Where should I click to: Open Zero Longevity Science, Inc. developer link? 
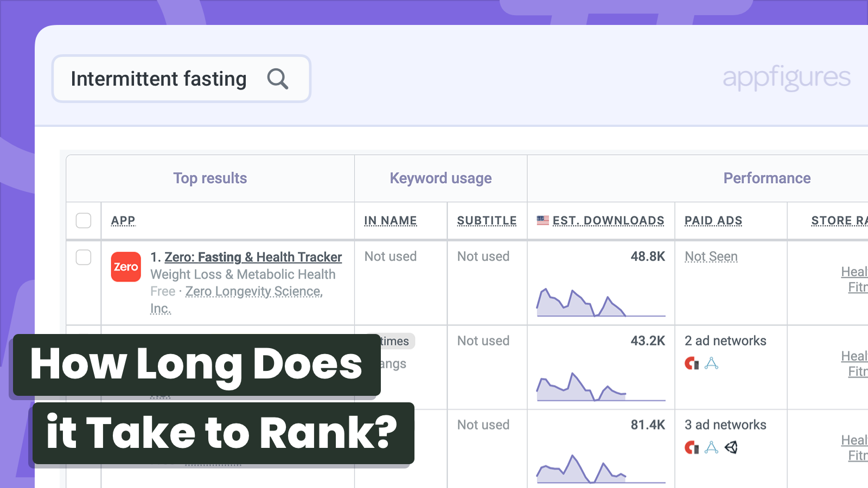[x=254, y=292]
